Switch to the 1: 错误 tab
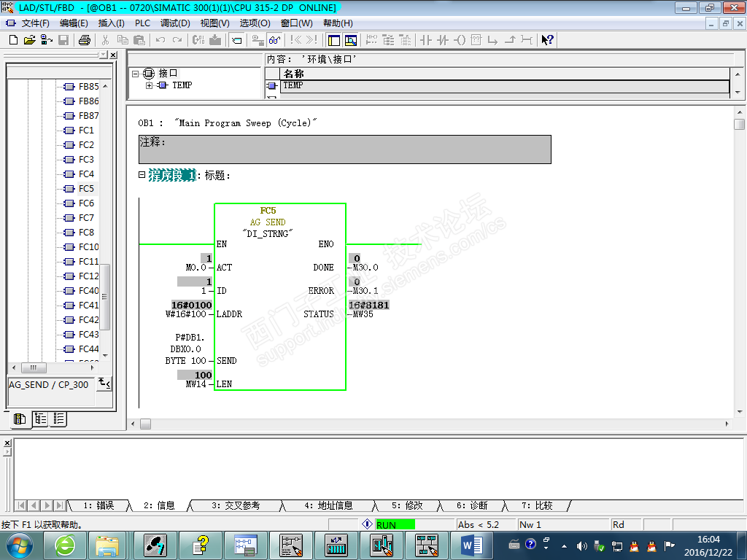The width and height of the screenshot is (747, 560). (x=98, y=505)
